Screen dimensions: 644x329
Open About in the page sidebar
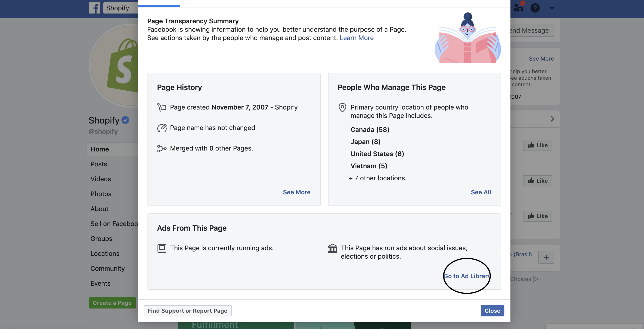(99, 209)
